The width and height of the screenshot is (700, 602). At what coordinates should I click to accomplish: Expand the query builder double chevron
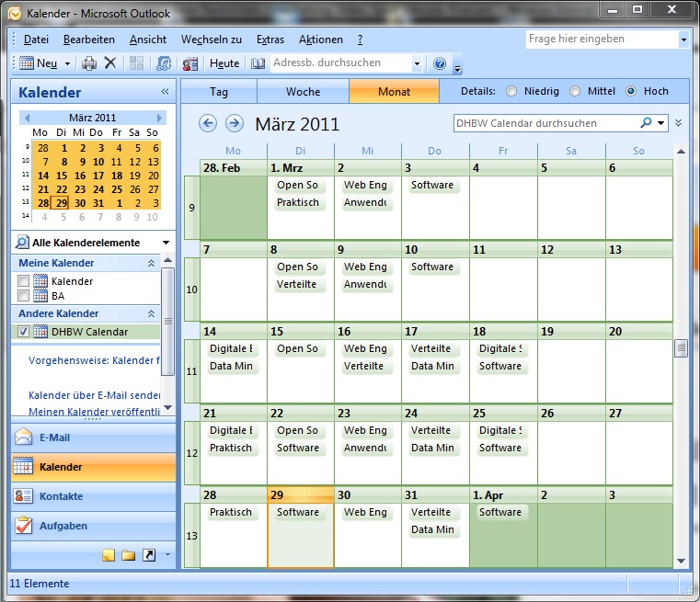679,123
